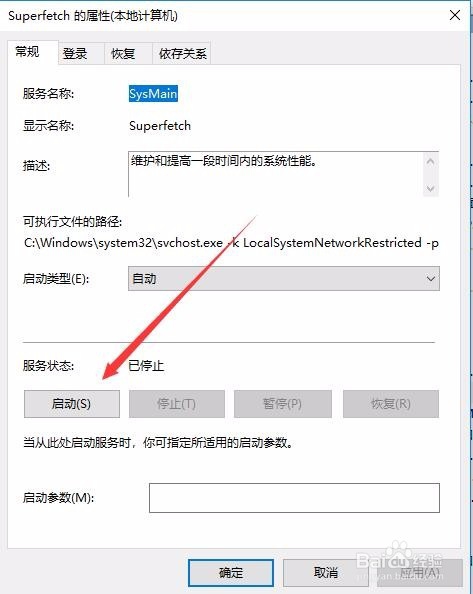
Task: Confirm with the 确定 button
Action: (231, 572)
